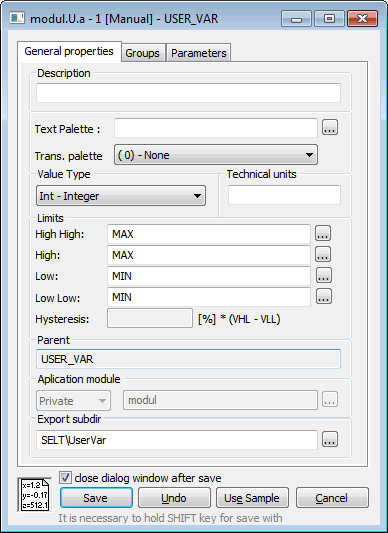Click the SHIFT key hint text
The width and height of the screenshot is (388, 533).
tap(170, 518)
